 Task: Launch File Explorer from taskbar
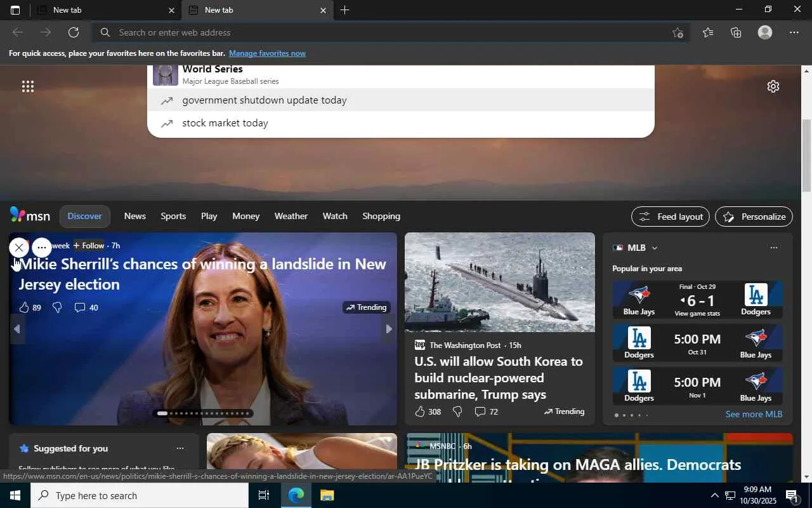[327, 495]
